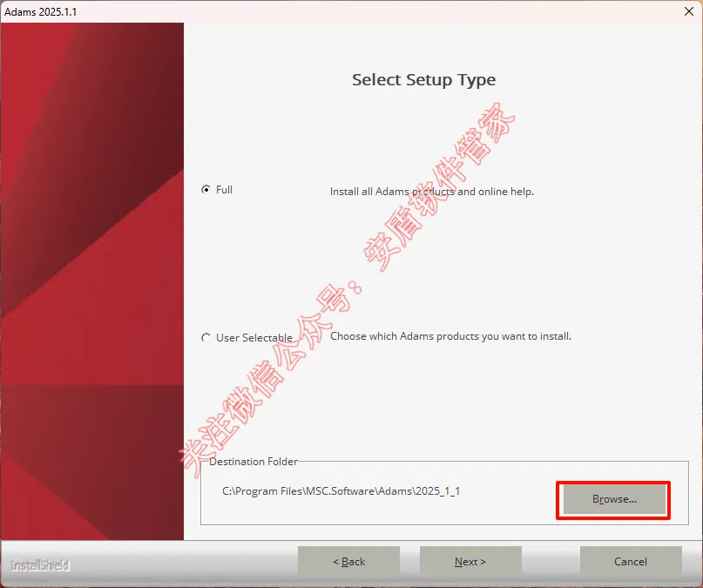Click the 'Adams 2025.1.1' window title
The height and width of the screenshot is (588, 703).
coord(40,11)
